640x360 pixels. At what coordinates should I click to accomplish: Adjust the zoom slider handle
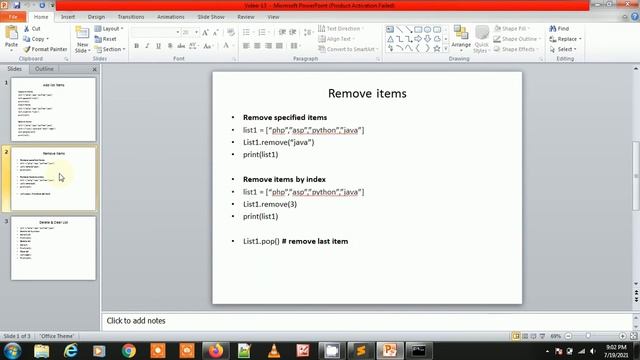588,336
